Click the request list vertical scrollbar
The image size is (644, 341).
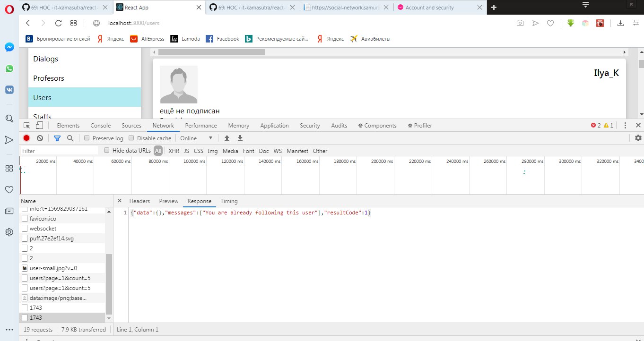tap(109, 283)
